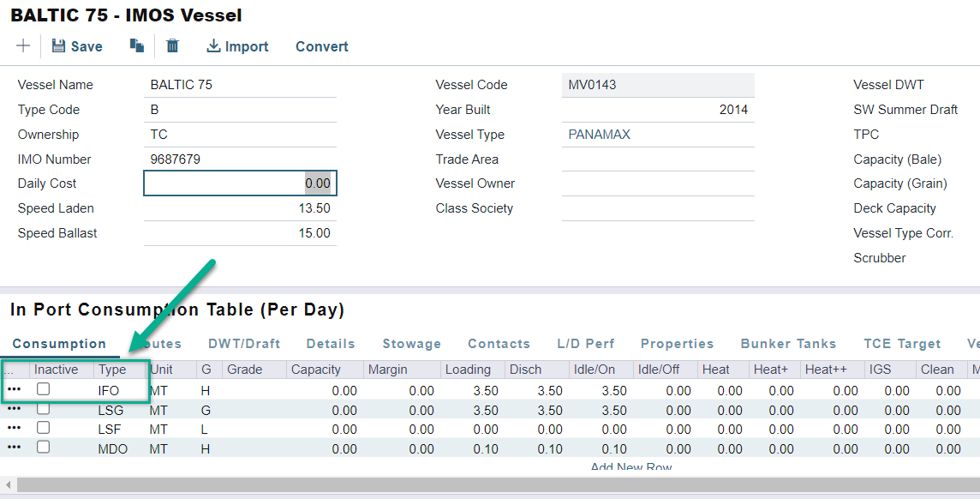Image resolution: width=980 pixels, height=499 pixels.
Task: Click the Import download icon
Action: point(213,46)
